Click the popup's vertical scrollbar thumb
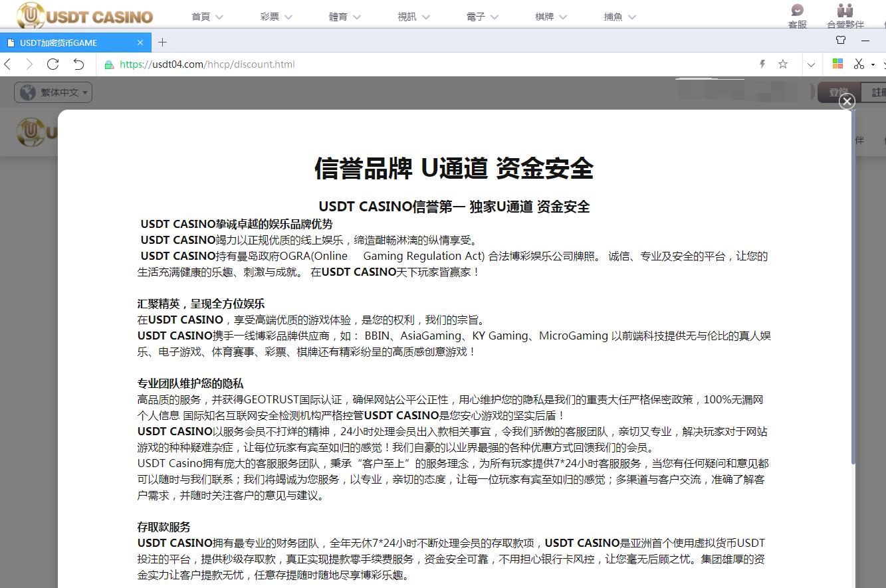 click(853, 286)
